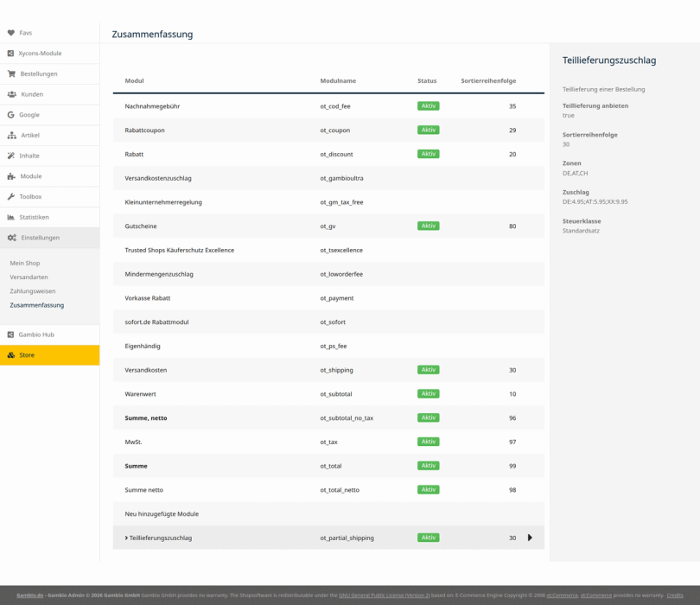This screenshot has width=700, height=605.
Task: Open the Gambio.de footer link
Action: click(30, 595)
